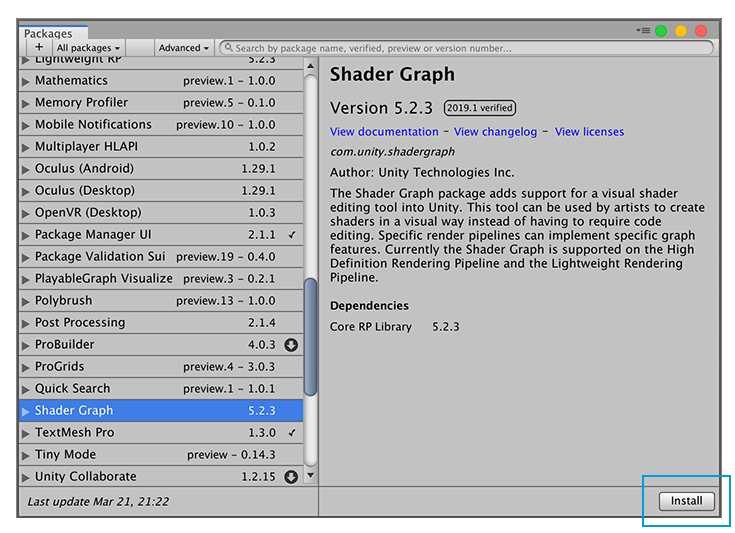Click the 2019.1 verified badge
735x533 pixels.
pyautogui.click(x=480, y=108)
